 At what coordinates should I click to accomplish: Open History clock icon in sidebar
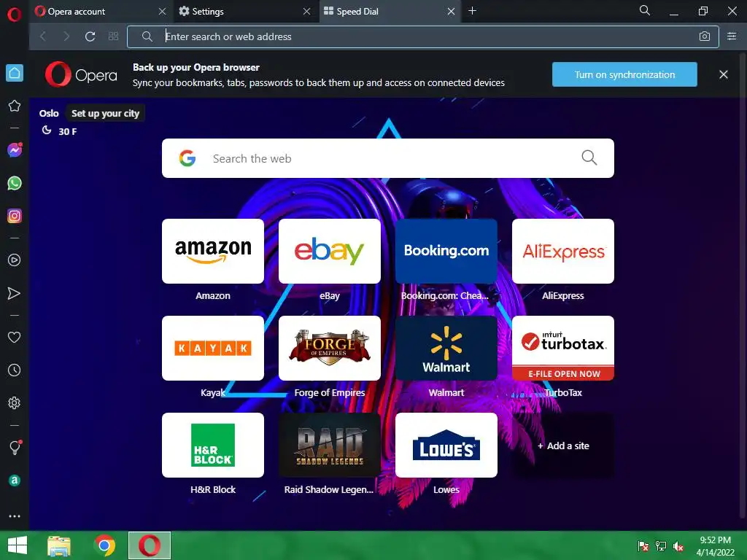(15, 370)
